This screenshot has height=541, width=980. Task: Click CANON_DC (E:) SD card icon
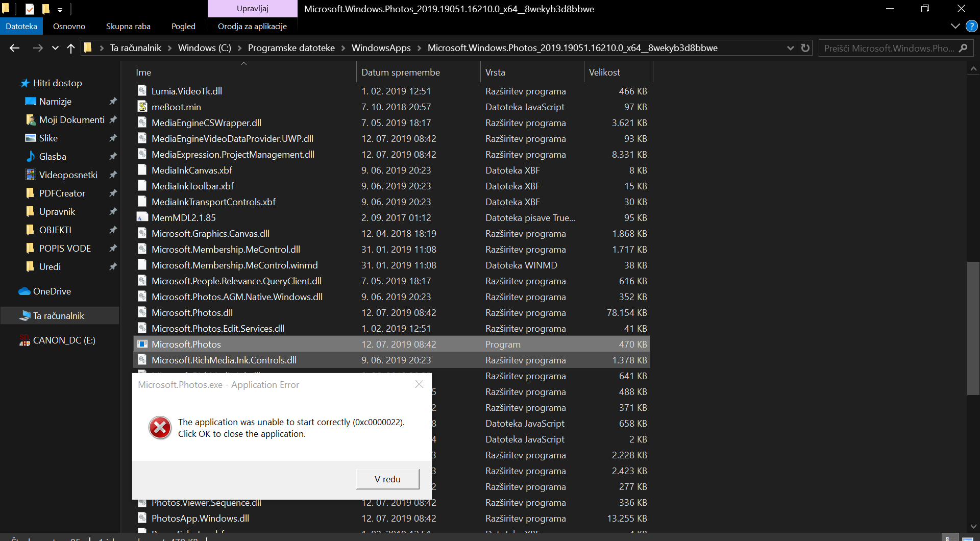pos(24,340)
